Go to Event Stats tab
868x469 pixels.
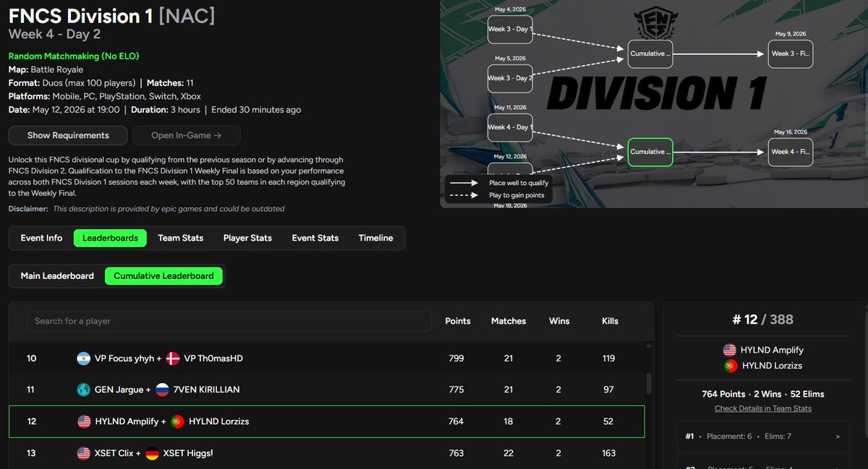pos(315,238)
